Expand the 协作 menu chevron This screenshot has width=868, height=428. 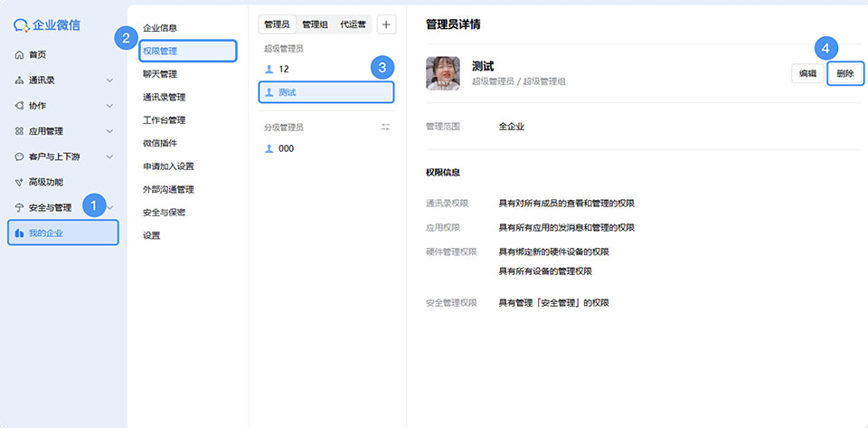click(x=109, y=106)
